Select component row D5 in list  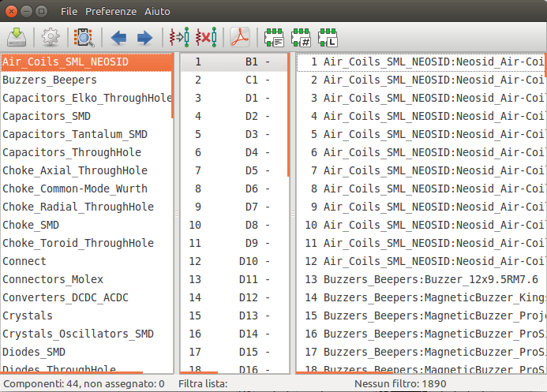pyautogui.click(x=233, y=170)
